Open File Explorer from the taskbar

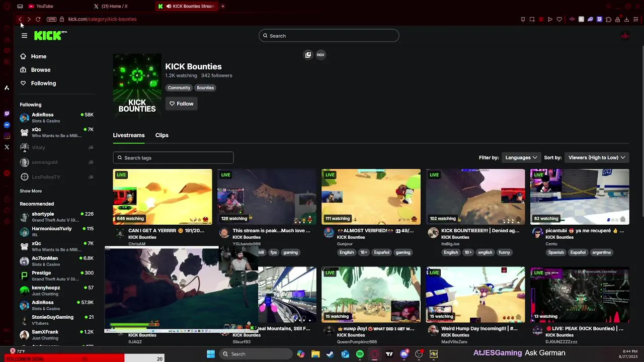coord(315,354)
